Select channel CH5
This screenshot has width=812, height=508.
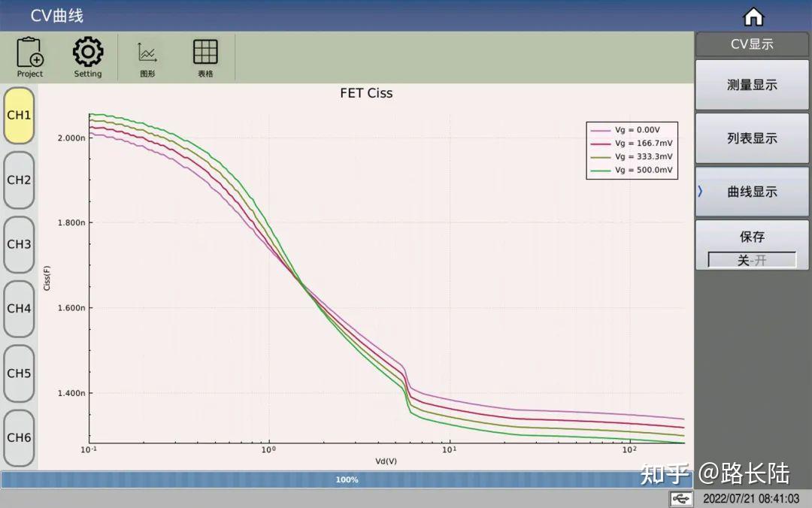(19, 373)
